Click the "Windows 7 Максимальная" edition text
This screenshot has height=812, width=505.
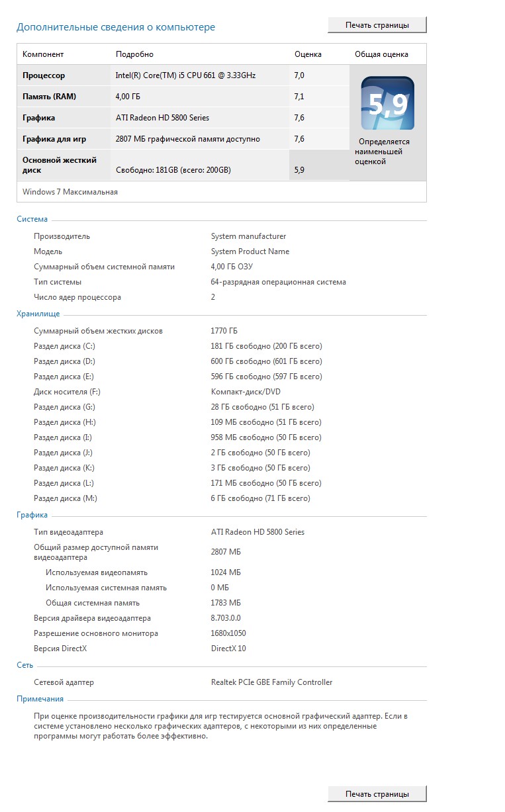point(70,192)
